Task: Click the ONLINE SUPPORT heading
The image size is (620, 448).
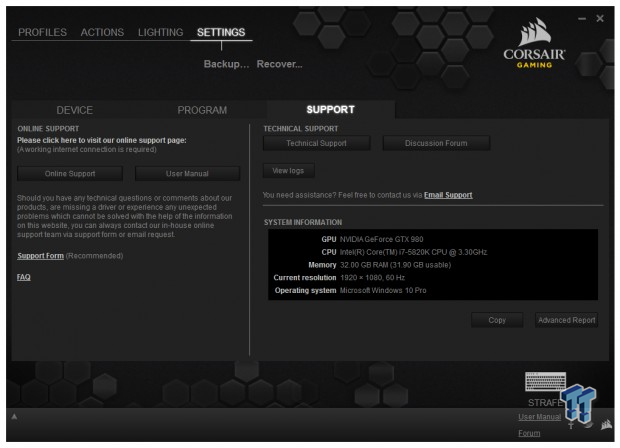Action: tap(48, 129)
